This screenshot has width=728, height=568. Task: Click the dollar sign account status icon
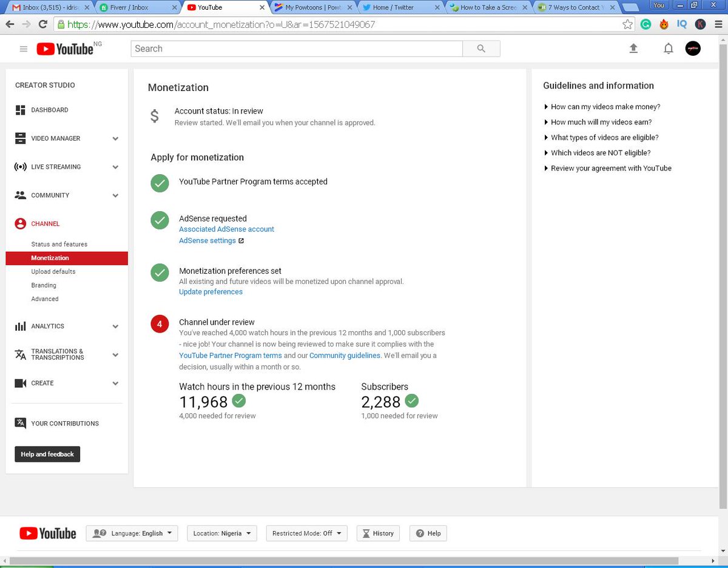click(155, 116)
